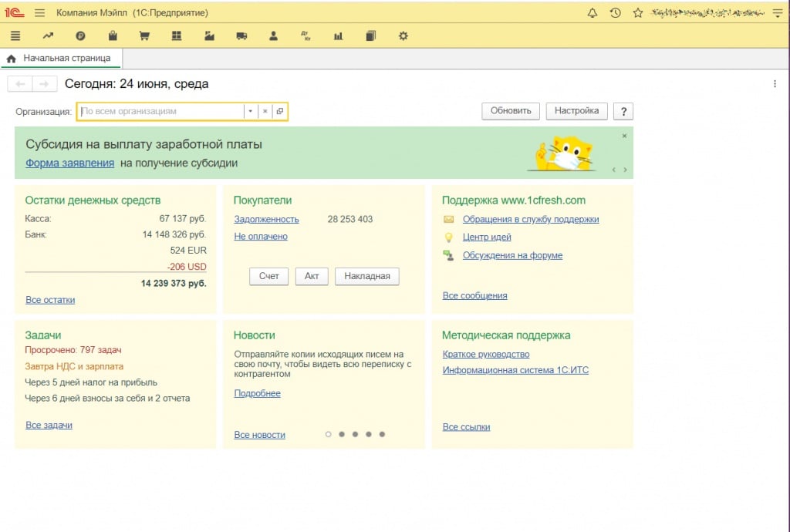
Task: Open the service menu in title bar
Action: point(777,13)
